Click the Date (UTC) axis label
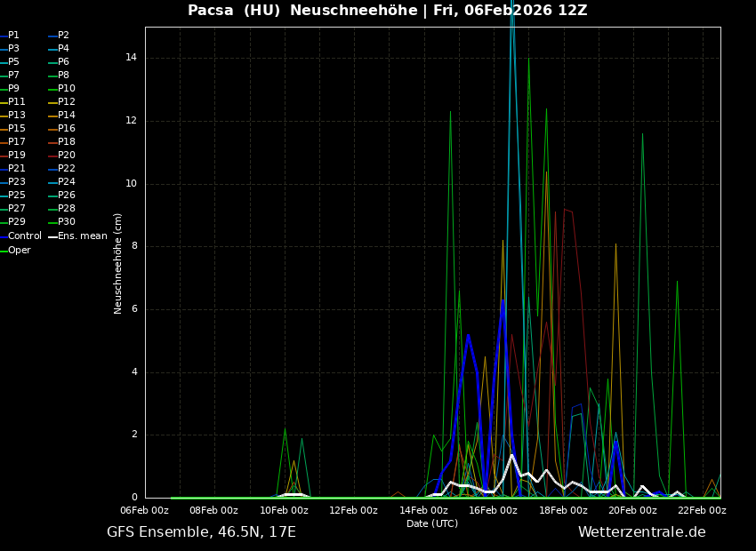Viewport: 756px width, 551px height. tap(432, 524)
